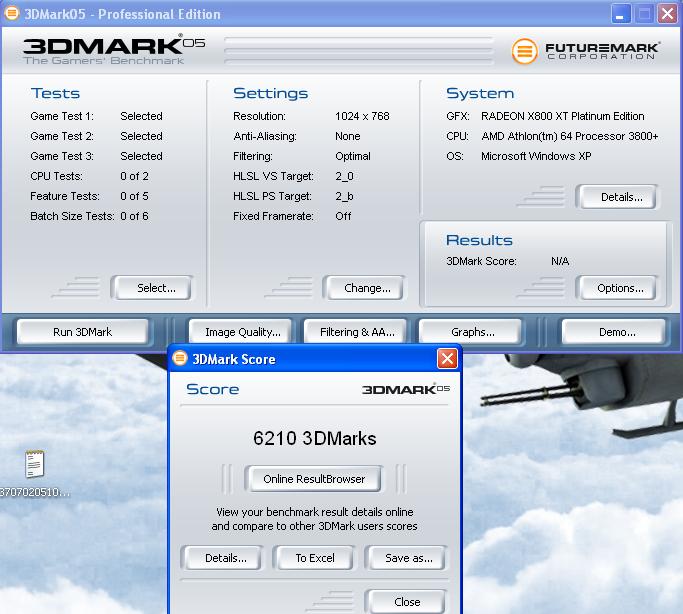Click the 'Results' section heading
This screenshot has height=614, width=683.
[479, 240]
